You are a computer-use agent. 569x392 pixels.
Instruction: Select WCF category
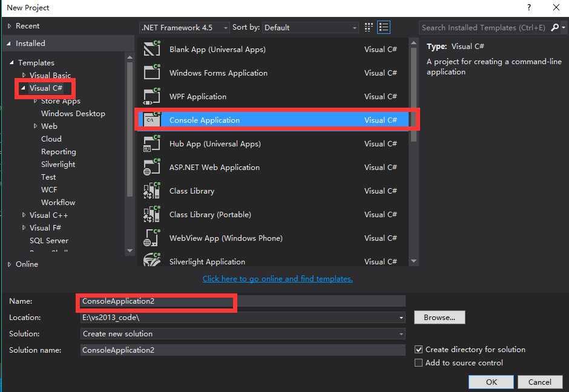pos(49,190)
